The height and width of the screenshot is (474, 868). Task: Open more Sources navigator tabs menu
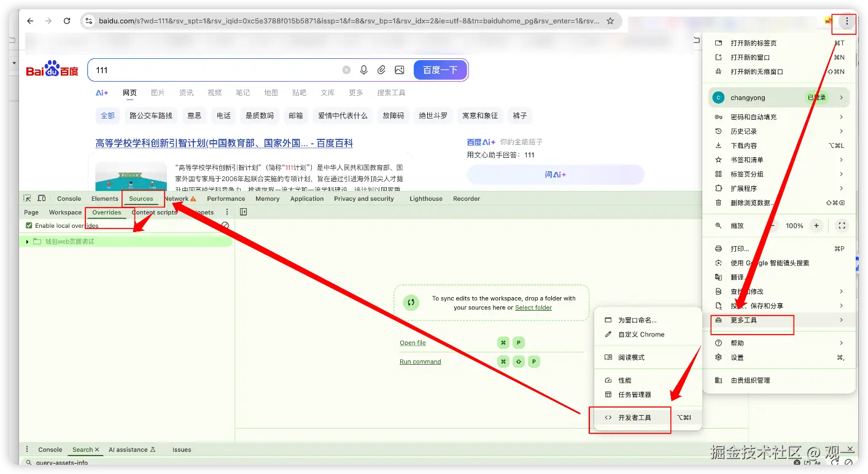click(227, 212)
